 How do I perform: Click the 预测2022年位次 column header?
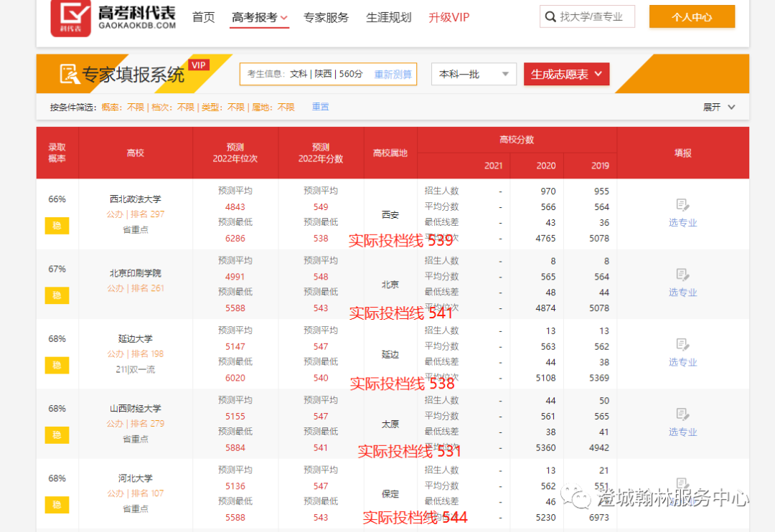(235, 153)
